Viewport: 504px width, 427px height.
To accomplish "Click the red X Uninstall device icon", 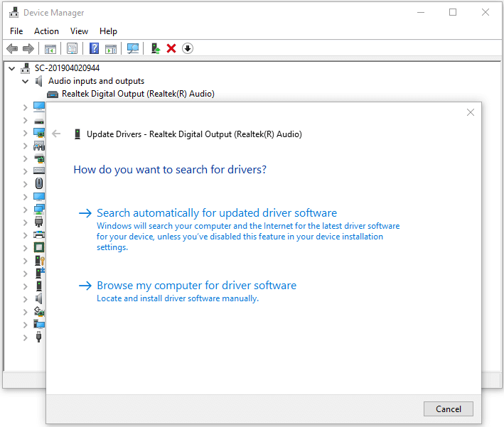I will [x=171, y=48].
